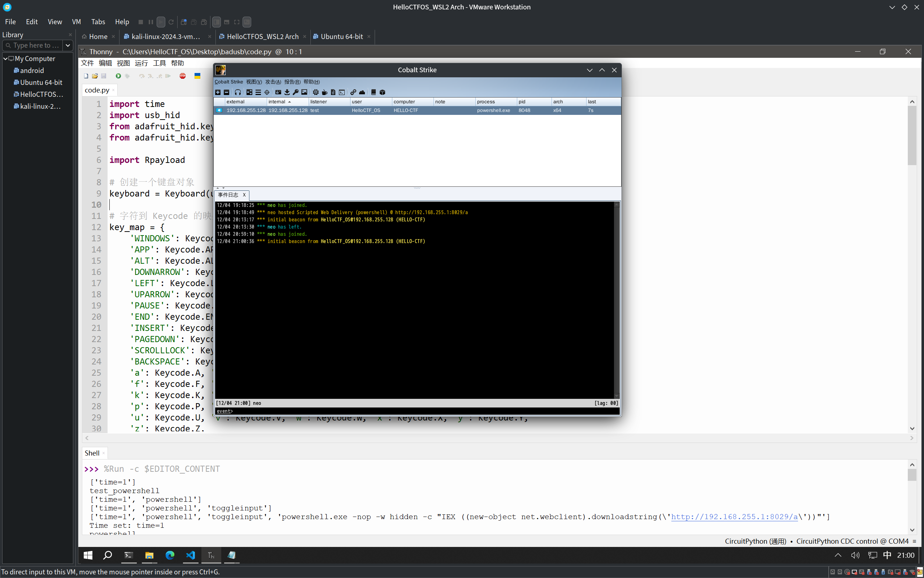924x578 pixels.
Task: Open Microsoft Edge from taskbar
Action: click(170, 556)
